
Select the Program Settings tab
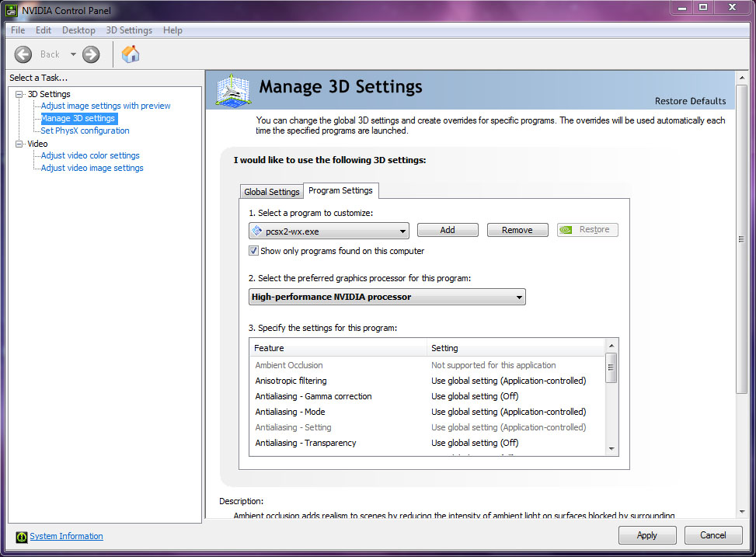point(340,190)
